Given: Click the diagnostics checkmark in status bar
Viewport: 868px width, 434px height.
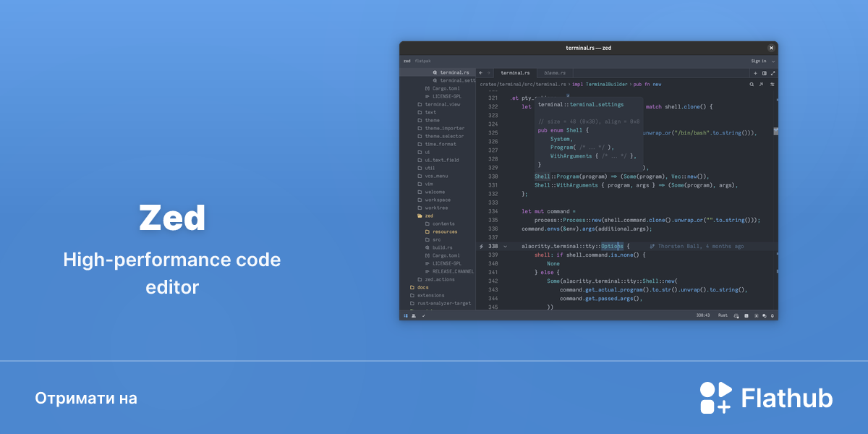Looking at the screenshot, I should click(x=424, y=315).
